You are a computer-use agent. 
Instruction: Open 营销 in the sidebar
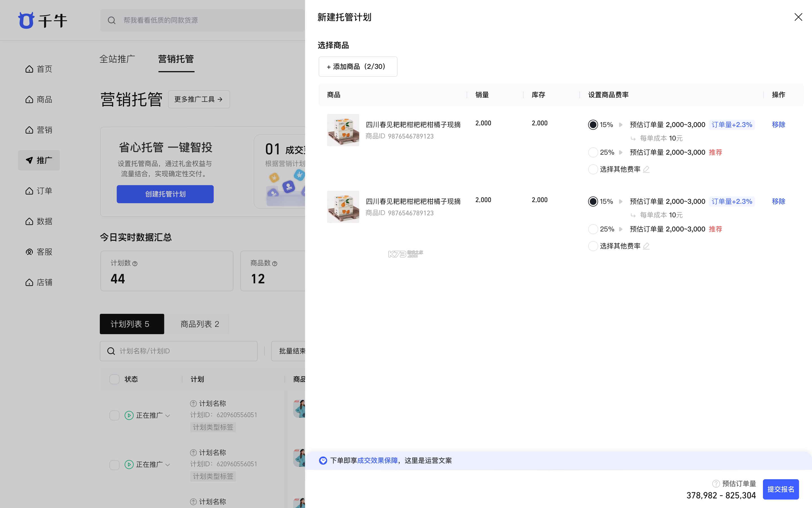point(39,130)
